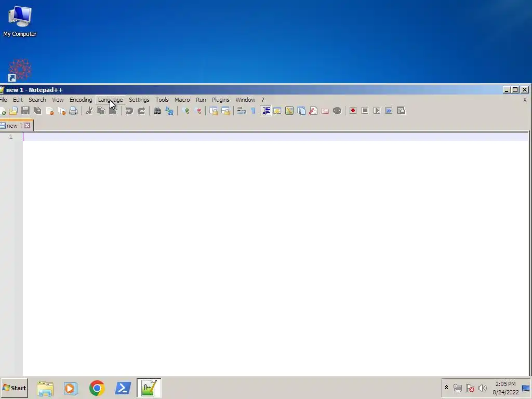Open the Encoding menu
This screenshot has height=399, width=532.
(x=81, y=100)
